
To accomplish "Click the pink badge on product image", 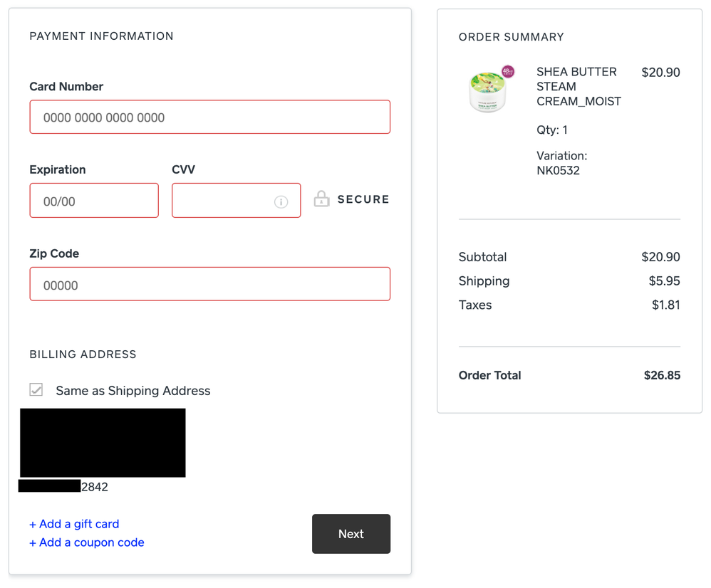I will 507,72.
